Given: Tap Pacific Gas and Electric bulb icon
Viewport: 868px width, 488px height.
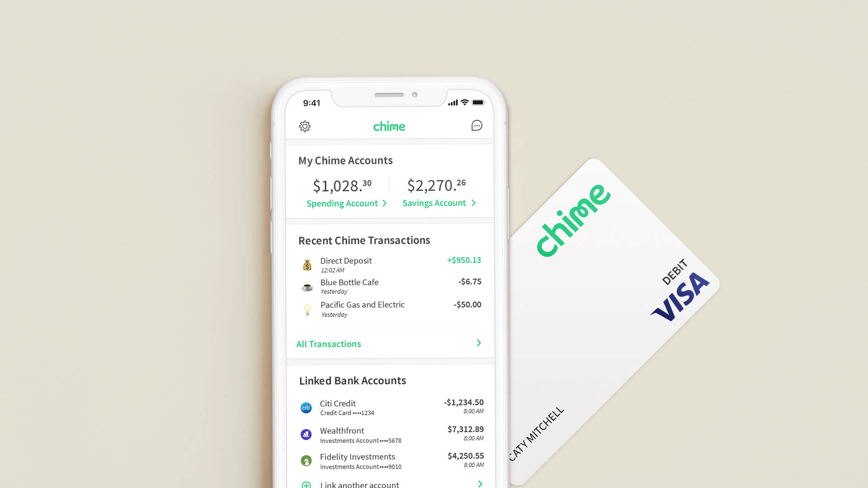Looking at the screenshot, I should point(307,308).
